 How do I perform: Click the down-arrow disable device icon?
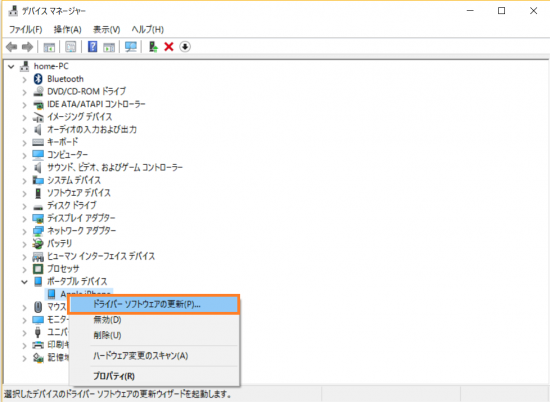185,47
